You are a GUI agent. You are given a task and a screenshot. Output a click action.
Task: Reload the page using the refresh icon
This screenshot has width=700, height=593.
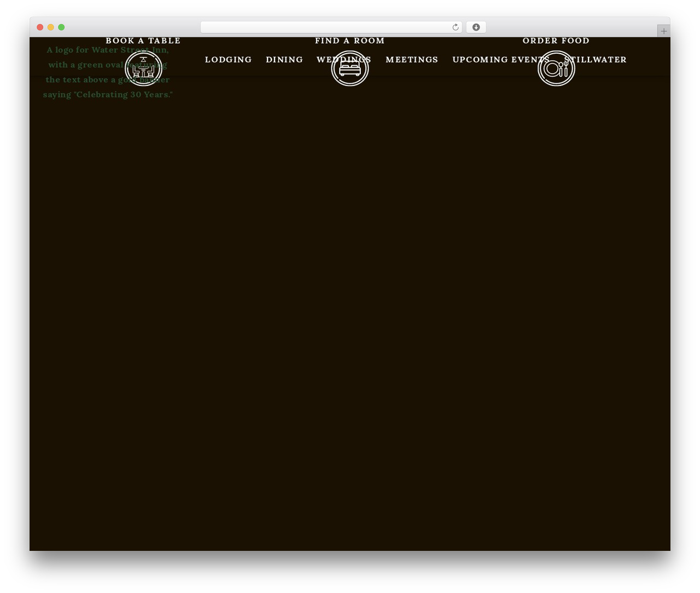(456, 27)
